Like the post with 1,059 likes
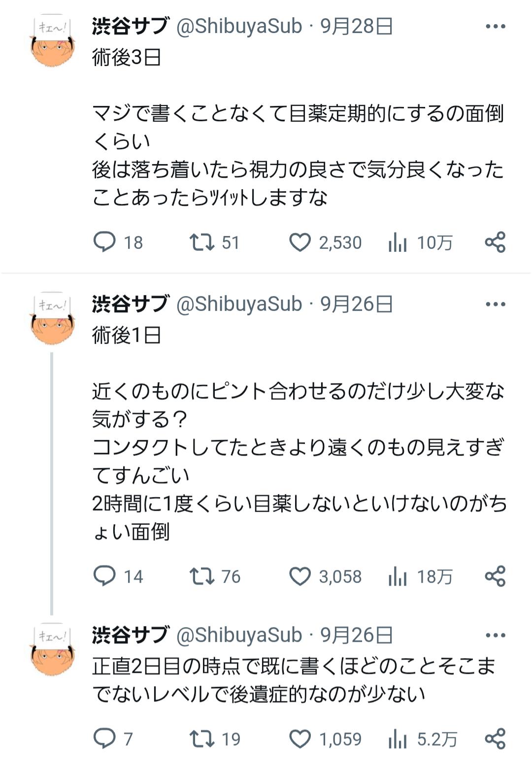 click(300, 739)
